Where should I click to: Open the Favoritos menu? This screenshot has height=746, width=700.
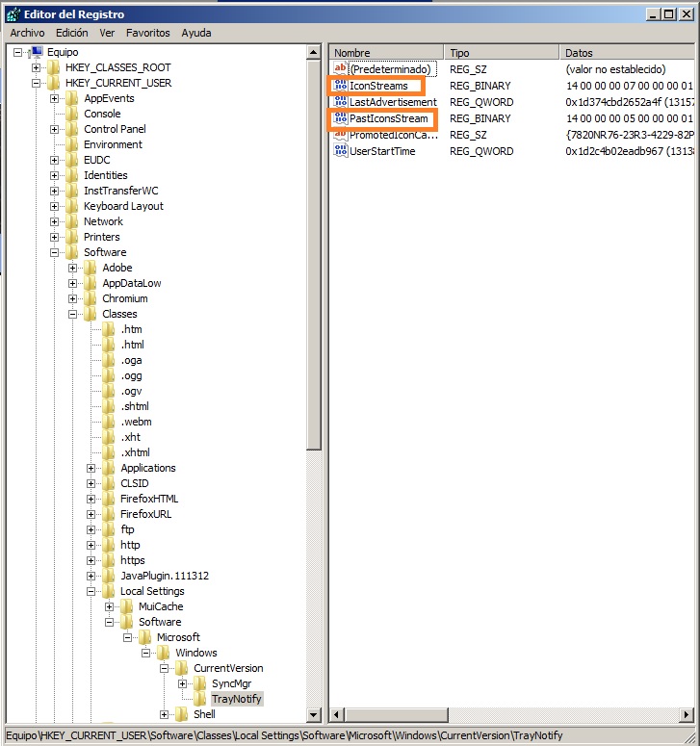148,33
